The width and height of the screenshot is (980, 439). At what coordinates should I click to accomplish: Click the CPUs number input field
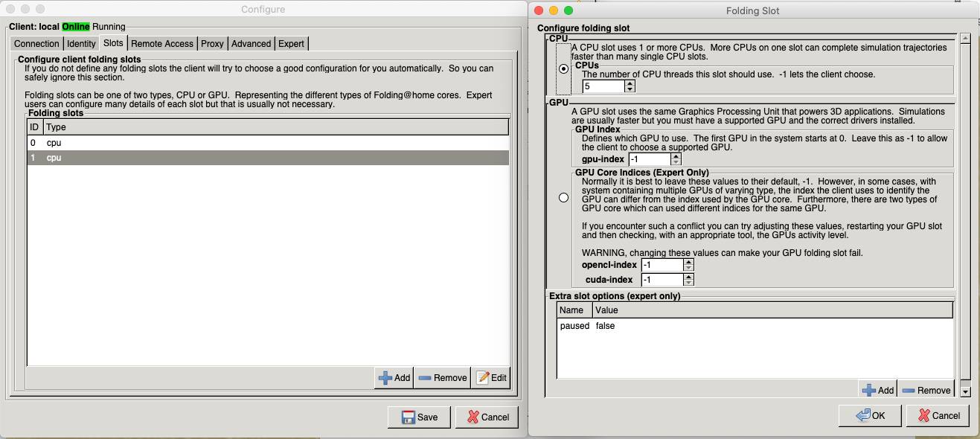603,86
